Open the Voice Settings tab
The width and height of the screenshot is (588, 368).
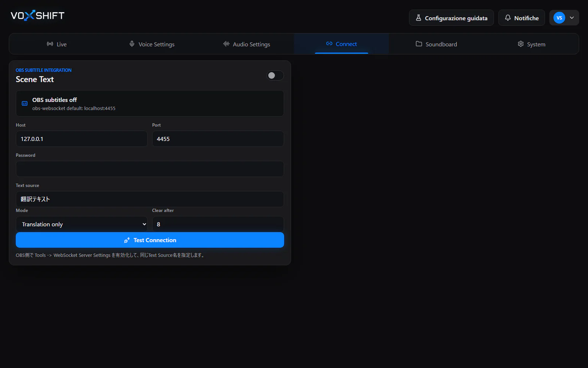(152, 44)
